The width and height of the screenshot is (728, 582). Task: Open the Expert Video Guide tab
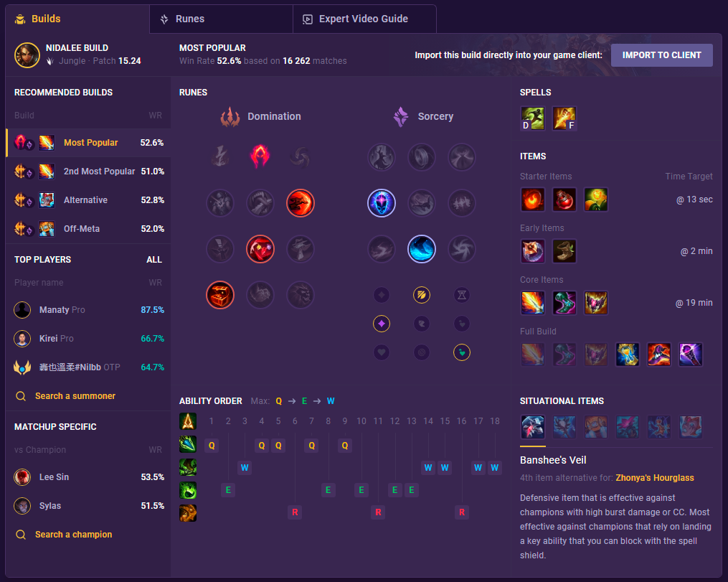364,19
